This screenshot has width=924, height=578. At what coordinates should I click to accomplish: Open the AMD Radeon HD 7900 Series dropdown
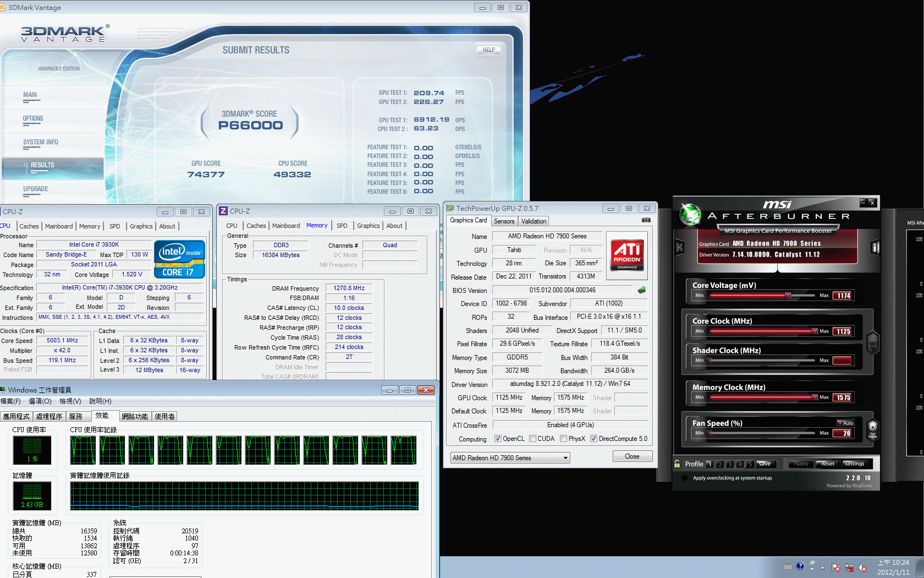[x=510, y=458]
